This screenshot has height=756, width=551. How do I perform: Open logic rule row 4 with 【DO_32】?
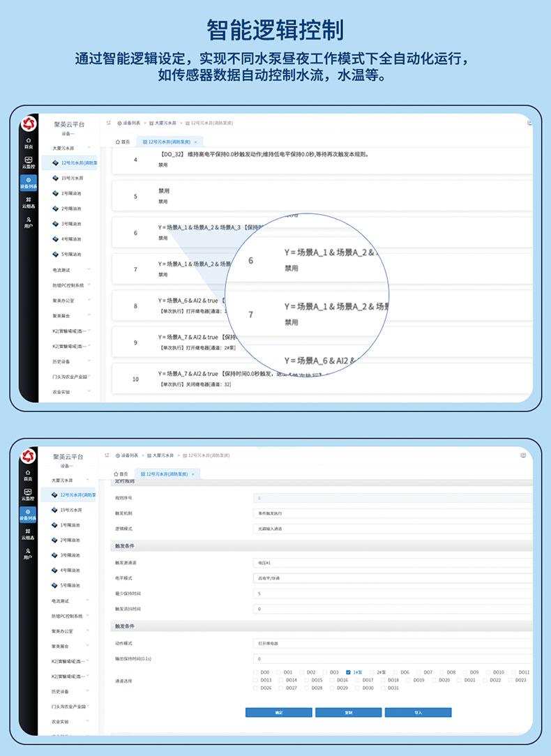(322, 160)
